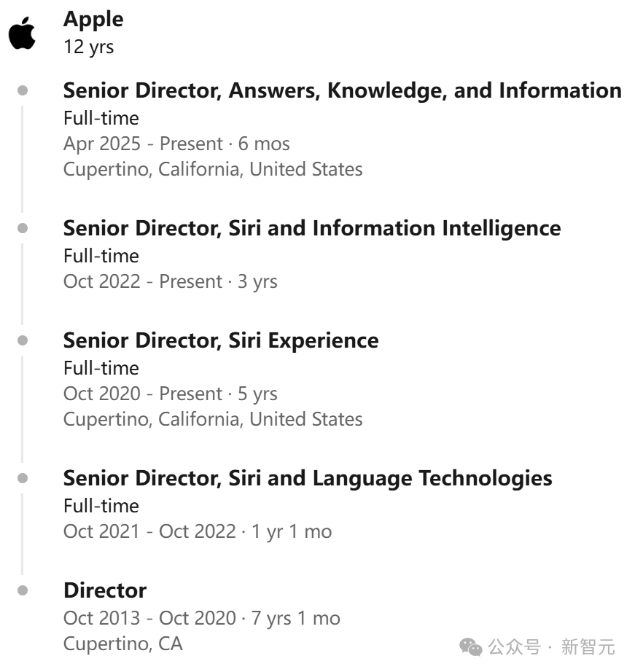Click Oct 2022 - Present · 3 yrs dates
635x672 pixels.
tap(170, 281)
